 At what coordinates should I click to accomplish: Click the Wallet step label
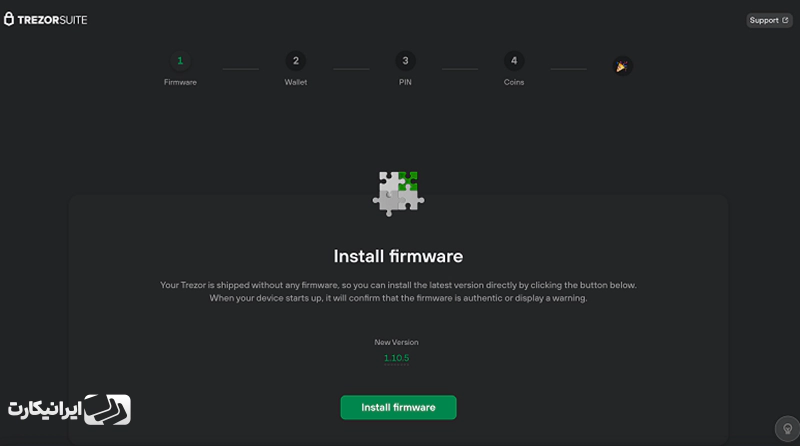pyautogui.click(x=295, y=82)
